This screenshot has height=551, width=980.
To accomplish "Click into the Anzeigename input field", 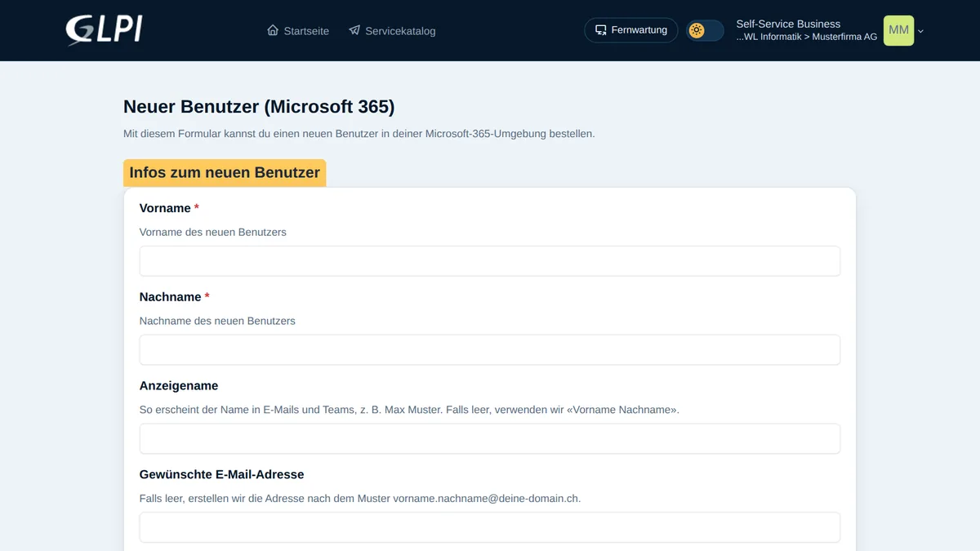I will tap(490, 438).
